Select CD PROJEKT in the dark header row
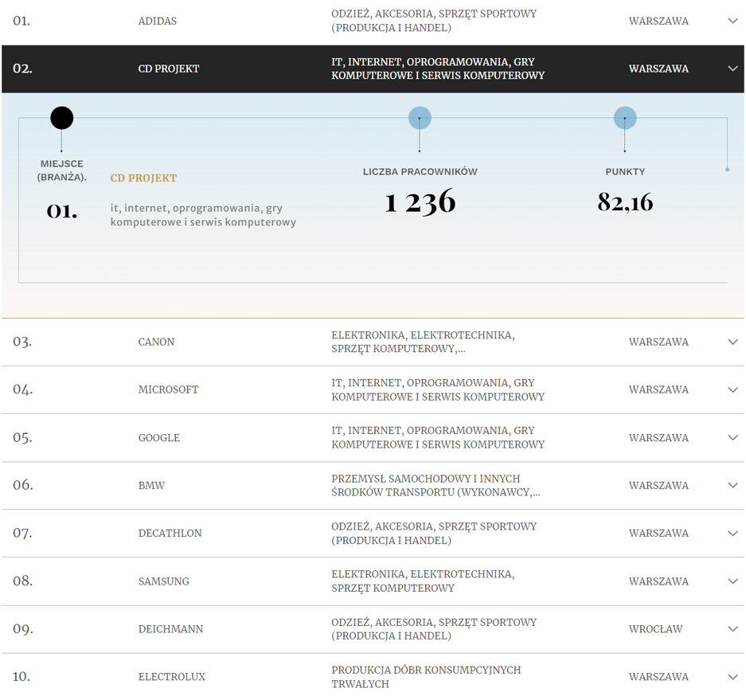746x700 pixels. tap(169, 68)
